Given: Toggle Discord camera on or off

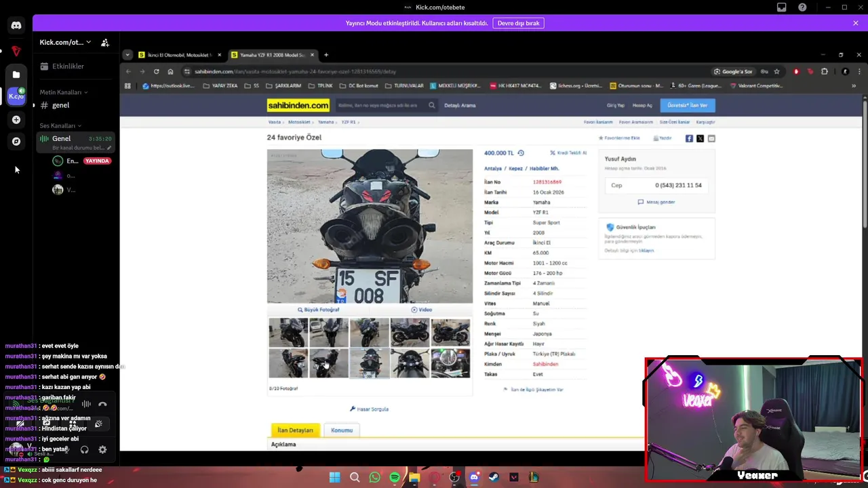Looking at the screenshot, I should (20, 424).
